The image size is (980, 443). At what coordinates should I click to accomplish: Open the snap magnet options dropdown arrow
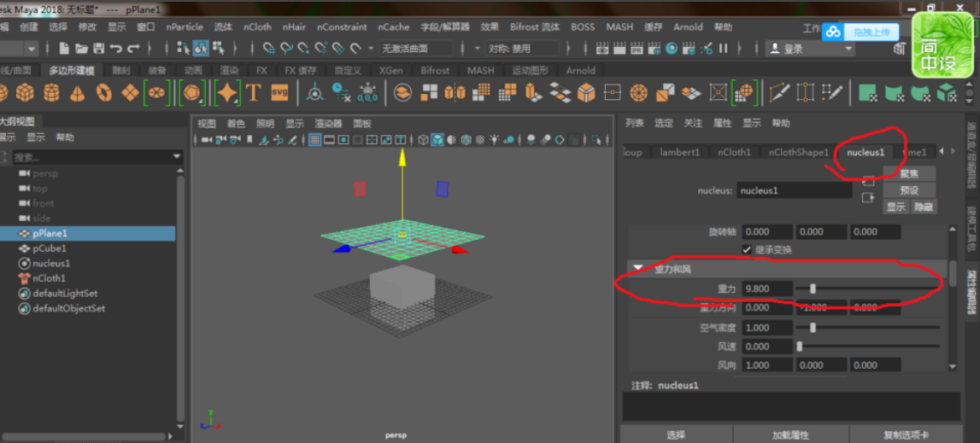tap(370, 49)
